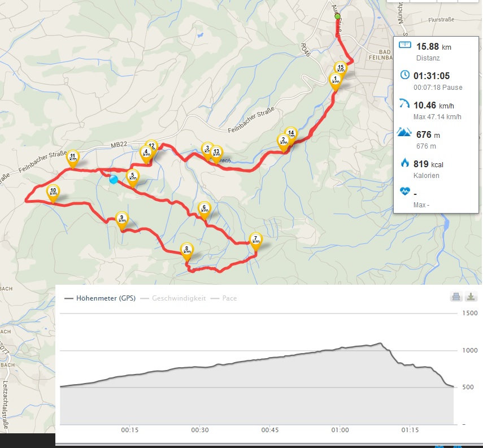
Task: Click the 6 km route marker
Action: [x=204, y=210]
